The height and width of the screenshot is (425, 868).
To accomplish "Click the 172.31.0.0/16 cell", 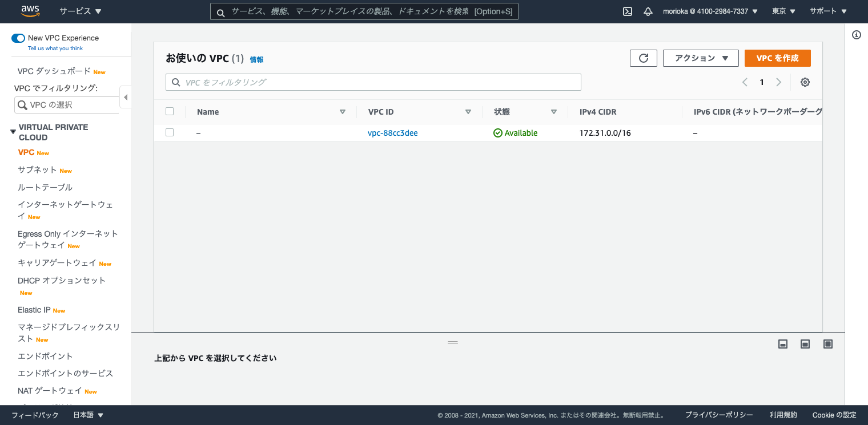I will pyautogui.click(x=605, y=133).
